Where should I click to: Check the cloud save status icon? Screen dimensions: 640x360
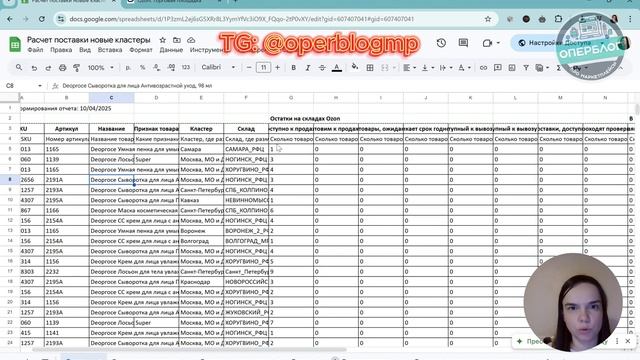[191, 40]
